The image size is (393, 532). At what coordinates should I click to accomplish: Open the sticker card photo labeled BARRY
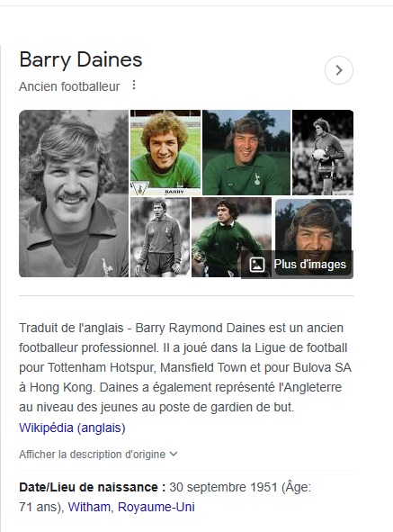coord(165,152)
